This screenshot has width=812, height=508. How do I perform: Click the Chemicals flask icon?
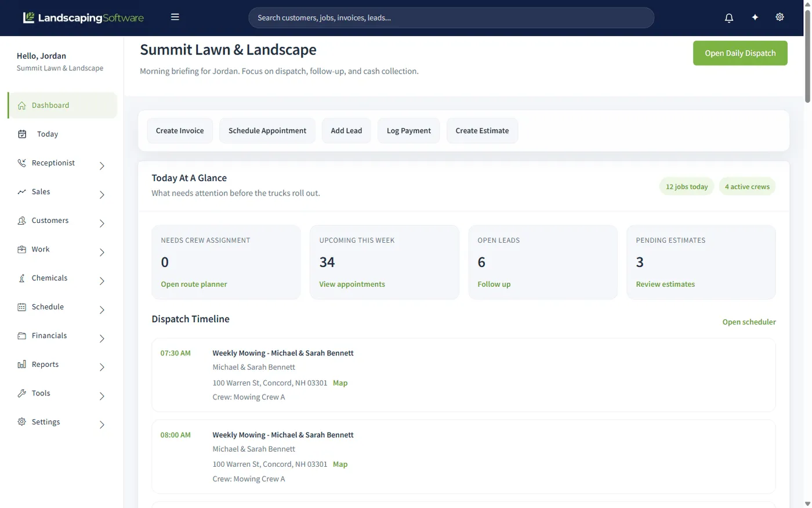pyautogui.click(x=22, y=278)
